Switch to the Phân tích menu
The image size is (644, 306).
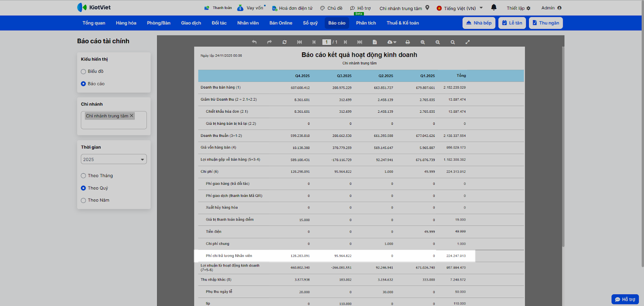[366, 23]
